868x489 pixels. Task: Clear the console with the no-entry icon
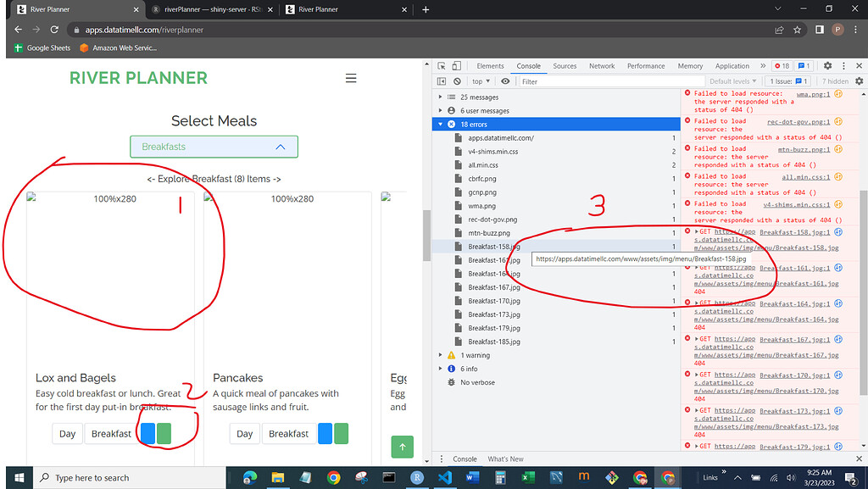457,81
